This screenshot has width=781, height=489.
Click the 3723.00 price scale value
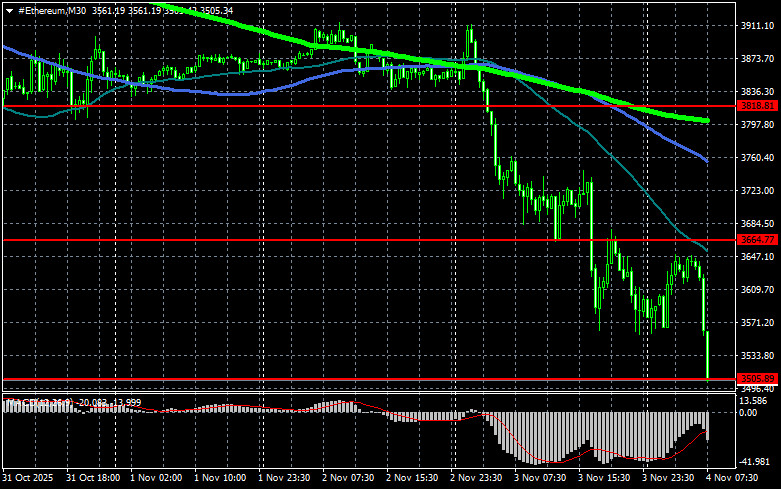[757, 190]
